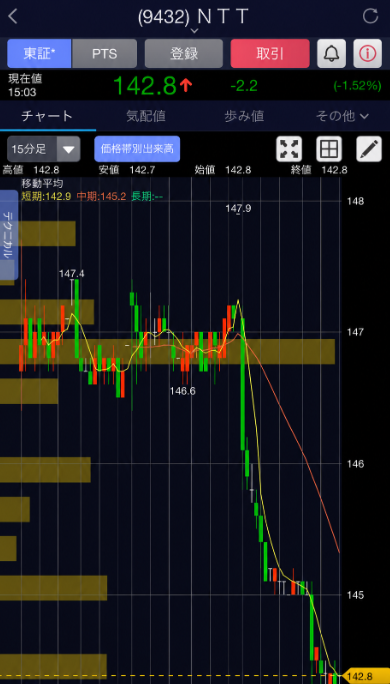This screenshot has height=684, width=390.
Task: Switch to the 東証 market
Action: tap(39, 54)
